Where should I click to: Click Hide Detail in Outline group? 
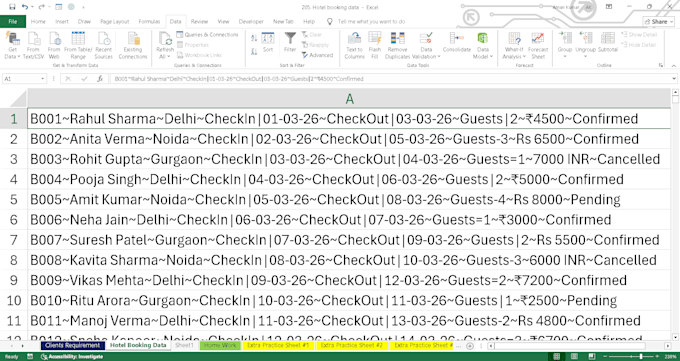[638, 45]
